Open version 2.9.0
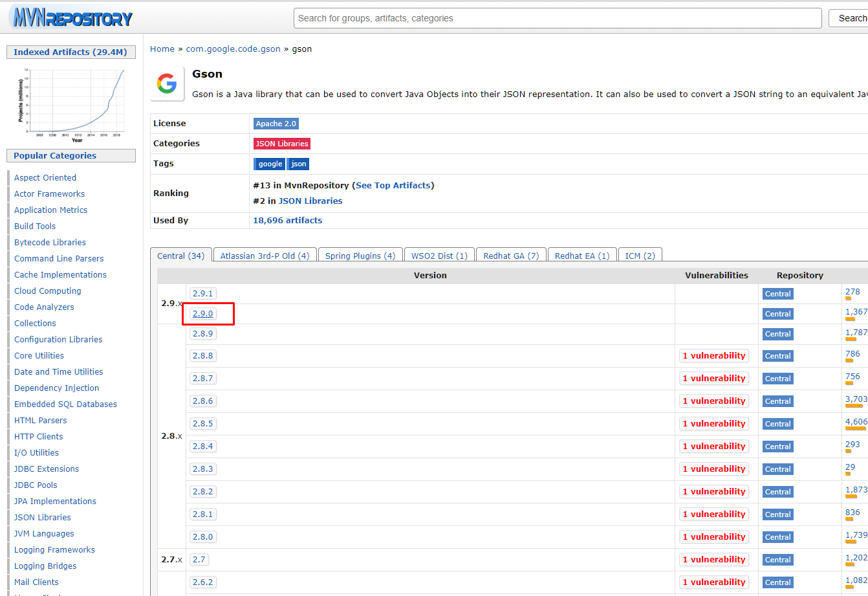Screen dimensions: 868x596 point(202,314)
